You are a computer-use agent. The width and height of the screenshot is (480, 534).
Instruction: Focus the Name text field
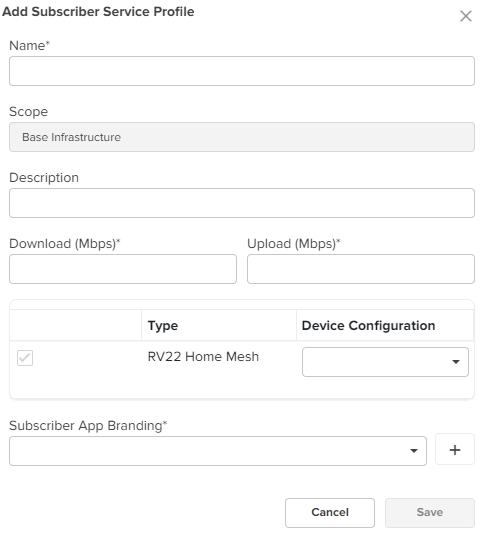tap(242, 71)
